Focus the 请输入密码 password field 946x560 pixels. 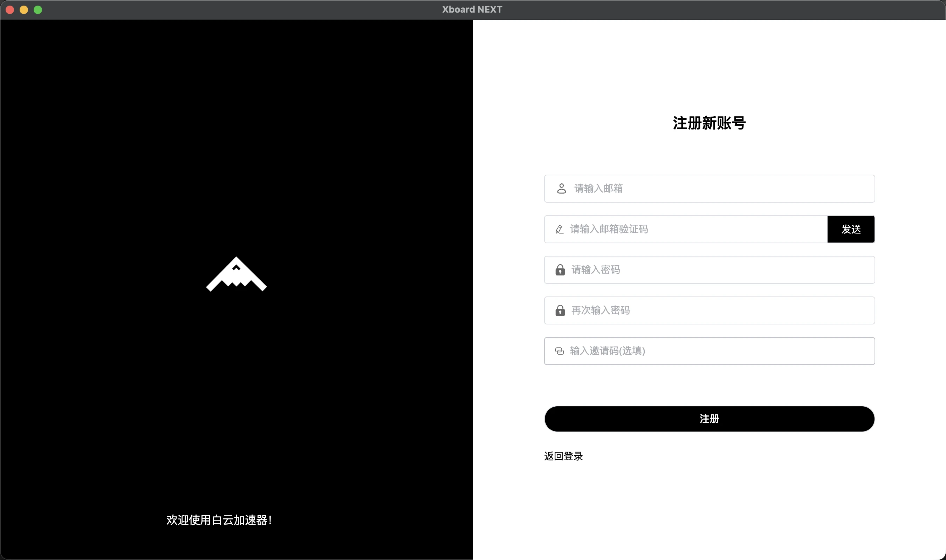(x=718, y=270)
